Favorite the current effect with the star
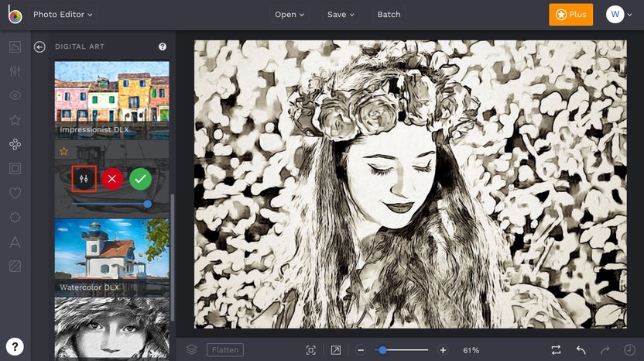 (63, 151)
